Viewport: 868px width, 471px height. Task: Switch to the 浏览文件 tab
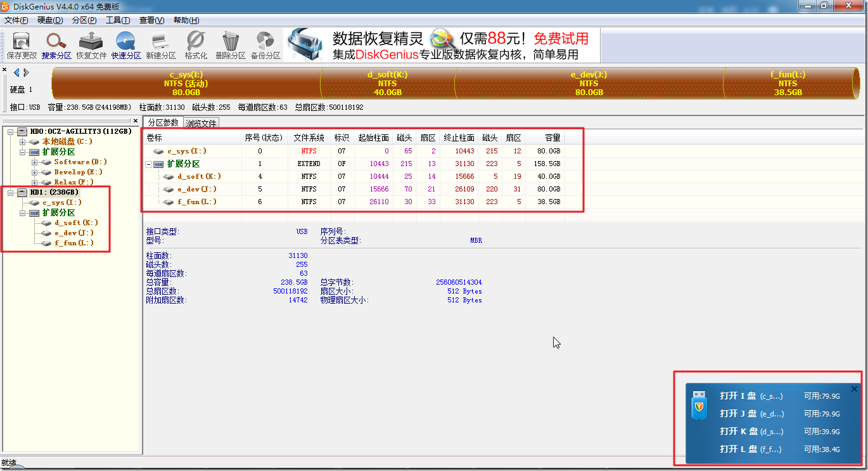pos(201,123)
